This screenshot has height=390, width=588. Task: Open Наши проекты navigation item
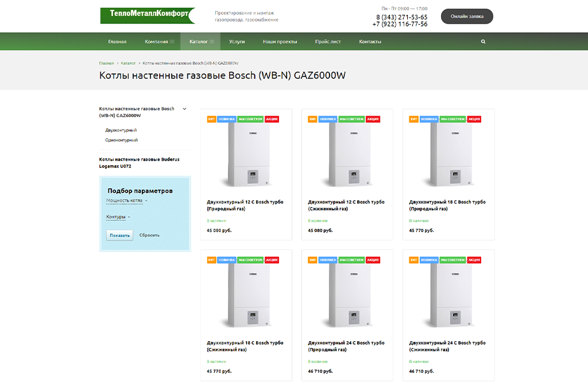280,42
